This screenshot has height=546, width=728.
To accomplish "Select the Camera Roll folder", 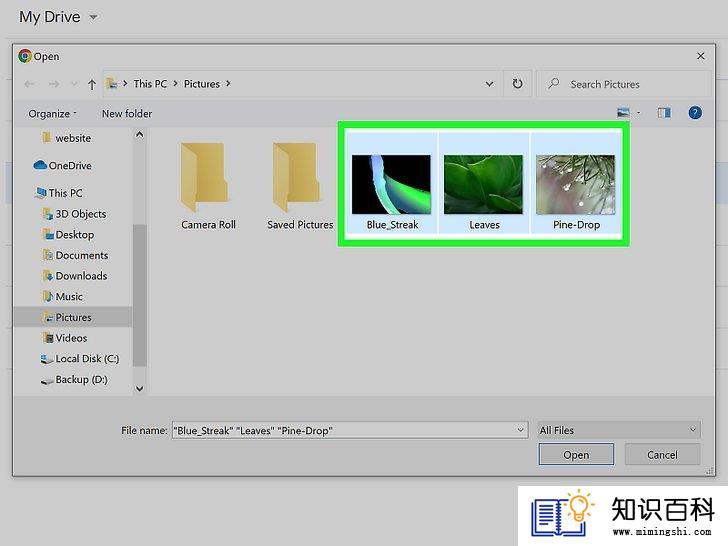I will click(x=208, y=186).
